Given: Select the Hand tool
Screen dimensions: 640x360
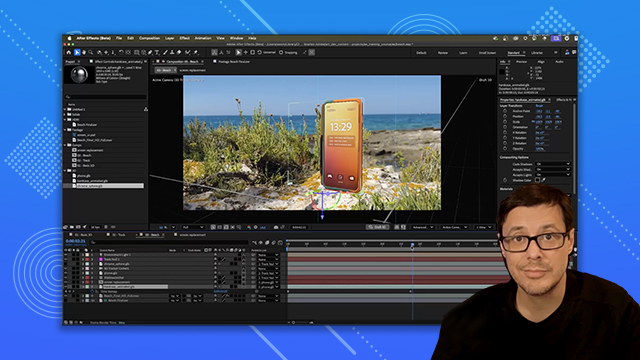Looking at the screenshot, I should point(84,52).
